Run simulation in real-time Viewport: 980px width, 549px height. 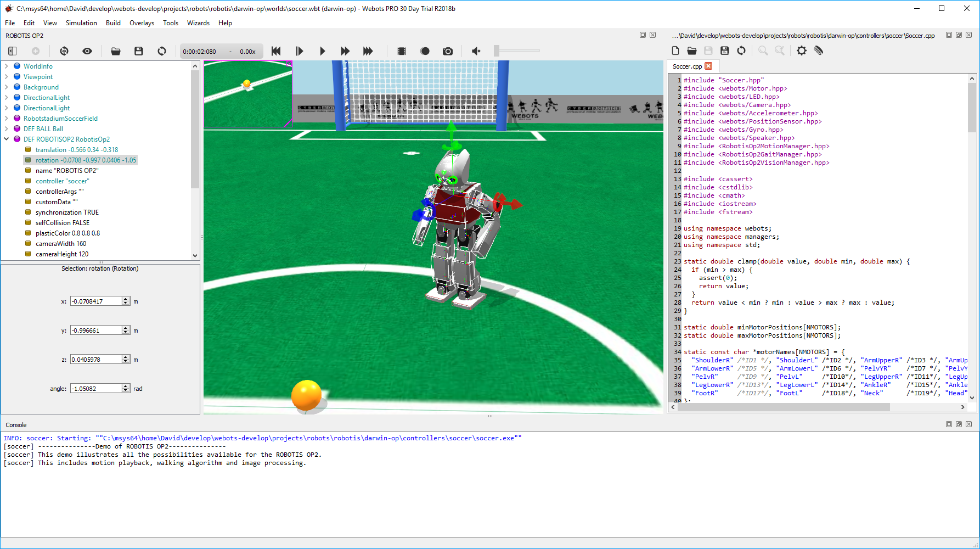click(322, 51)
